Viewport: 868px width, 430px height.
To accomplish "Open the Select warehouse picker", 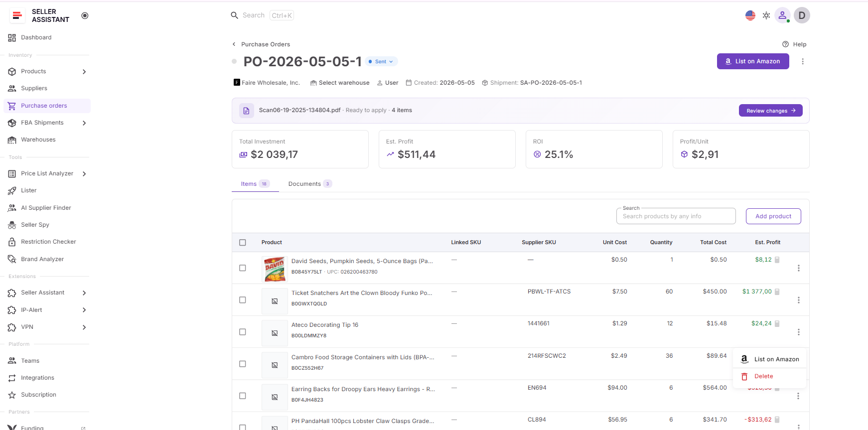I will coord(340,83).
